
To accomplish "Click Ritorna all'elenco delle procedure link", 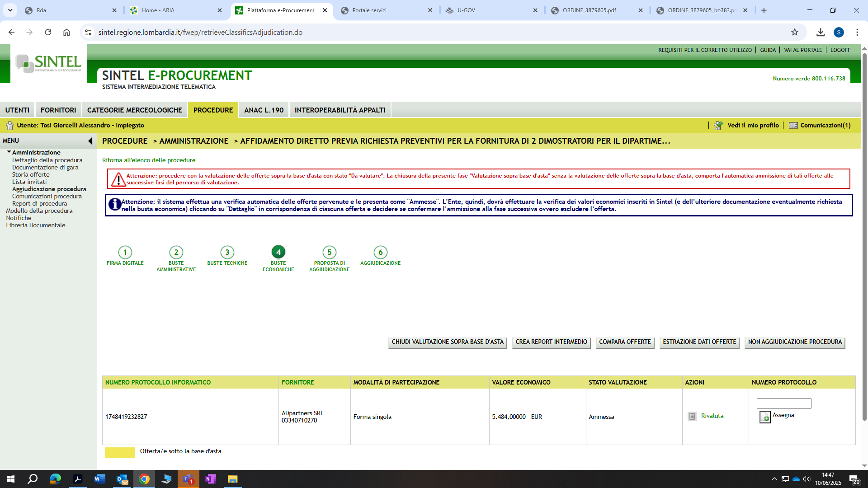I will coord(149,160).
